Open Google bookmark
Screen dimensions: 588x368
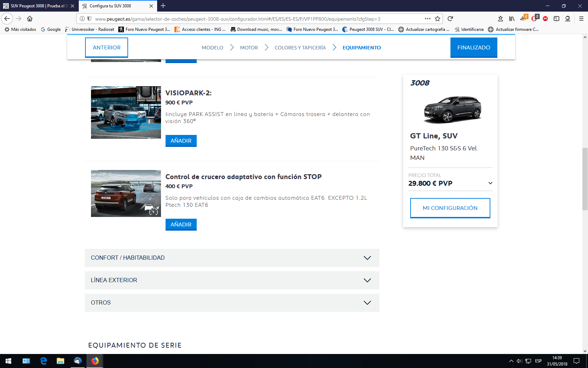pos(51,29)
